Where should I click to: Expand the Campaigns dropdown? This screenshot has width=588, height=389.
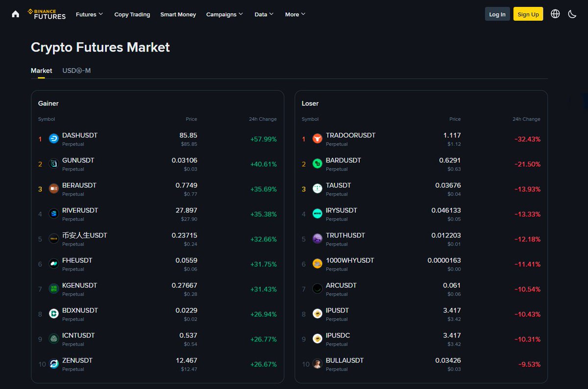tap(224, 14)
